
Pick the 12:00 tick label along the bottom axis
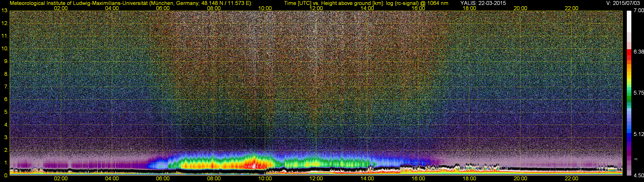(316, 179)
